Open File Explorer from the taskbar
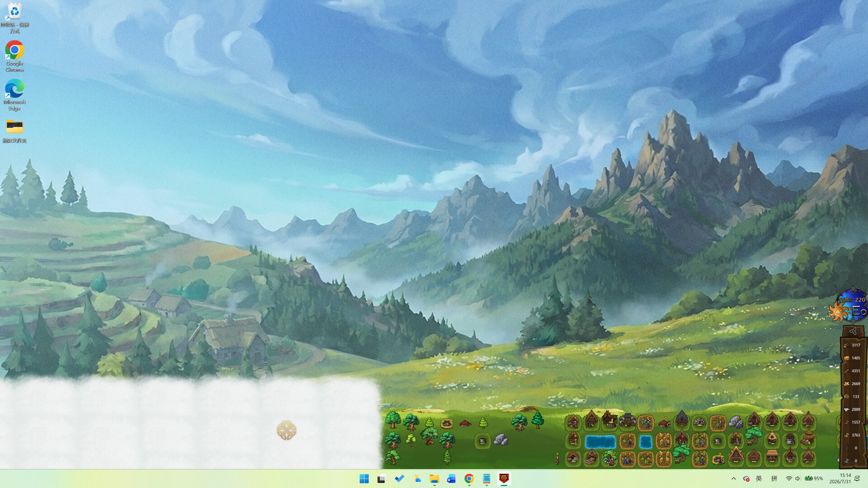This screenshot has width=868, height=488. pyautogui.click(x=434, y=479)
